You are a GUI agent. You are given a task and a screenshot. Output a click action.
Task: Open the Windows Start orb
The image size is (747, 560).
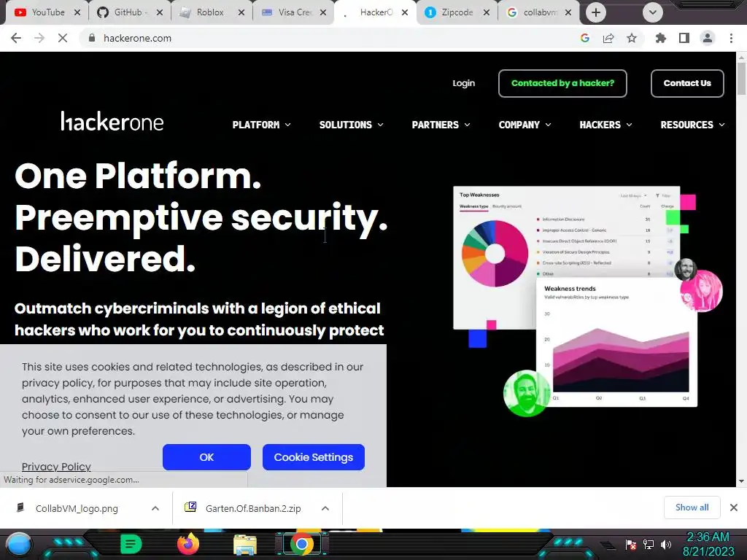[19, 544]
